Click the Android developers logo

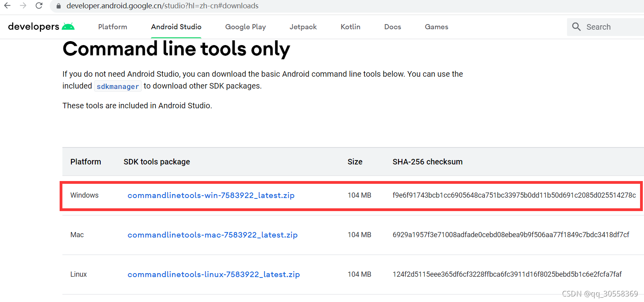(41, 26)
